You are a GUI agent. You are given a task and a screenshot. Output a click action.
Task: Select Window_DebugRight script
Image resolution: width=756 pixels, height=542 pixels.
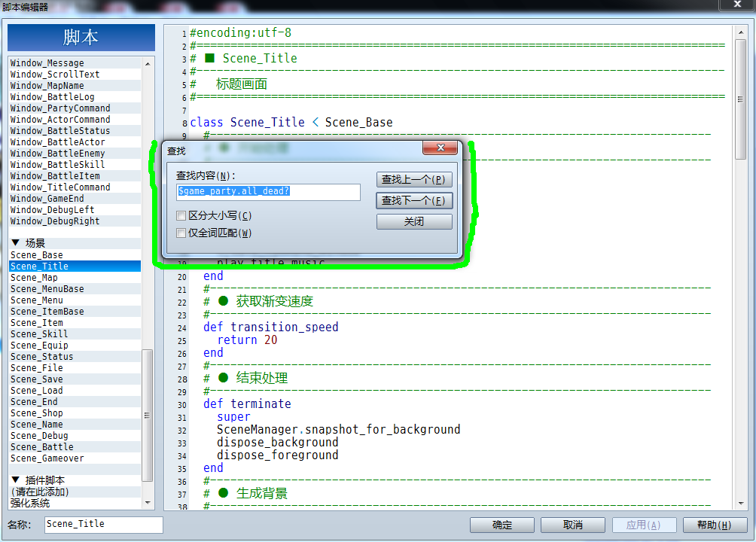(75, 221)
